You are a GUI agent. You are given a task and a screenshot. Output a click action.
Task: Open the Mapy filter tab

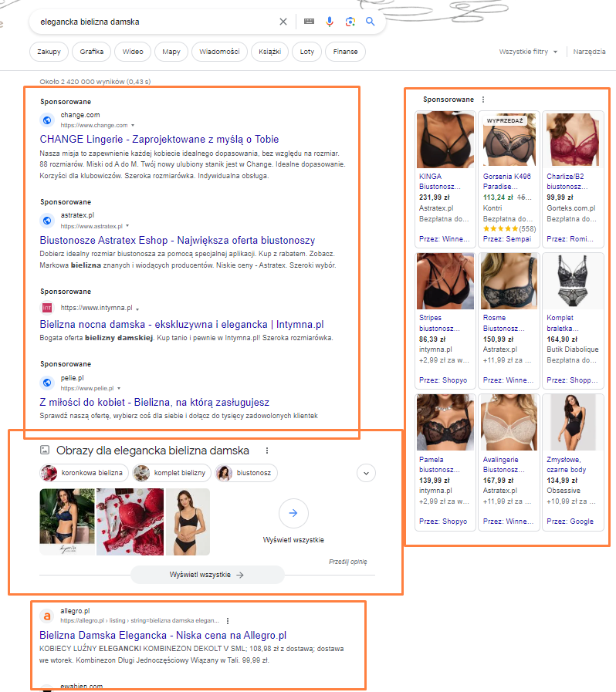click(171, 52)
